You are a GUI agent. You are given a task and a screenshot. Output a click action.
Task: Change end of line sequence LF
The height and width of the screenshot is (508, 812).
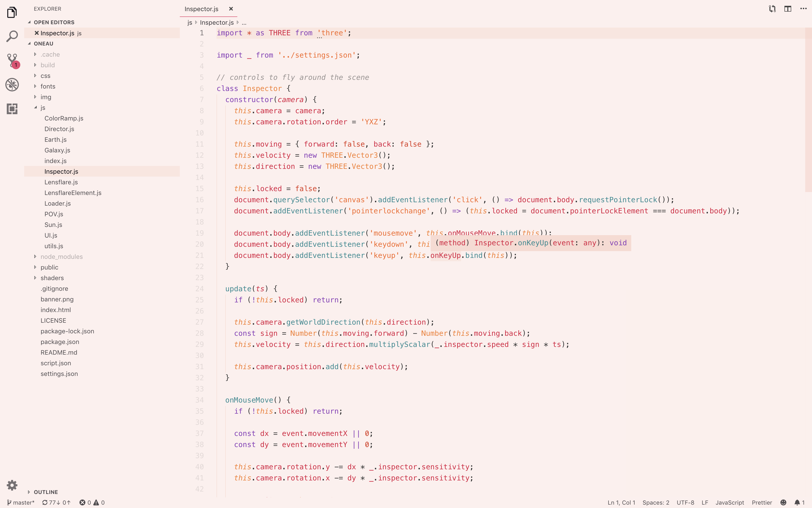(705, 503)
